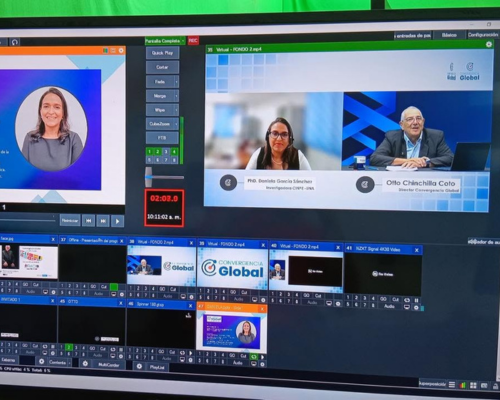Select the input 37 Offline Presentación title bar
This screenshot has width=500, height=400.
tap(92, 240)
